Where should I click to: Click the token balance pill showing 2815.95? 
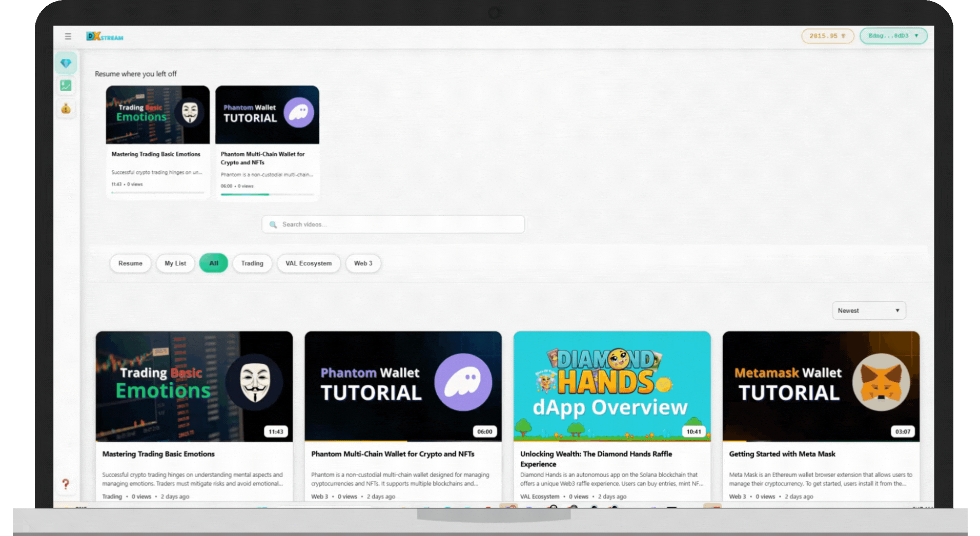coord(827,36)
